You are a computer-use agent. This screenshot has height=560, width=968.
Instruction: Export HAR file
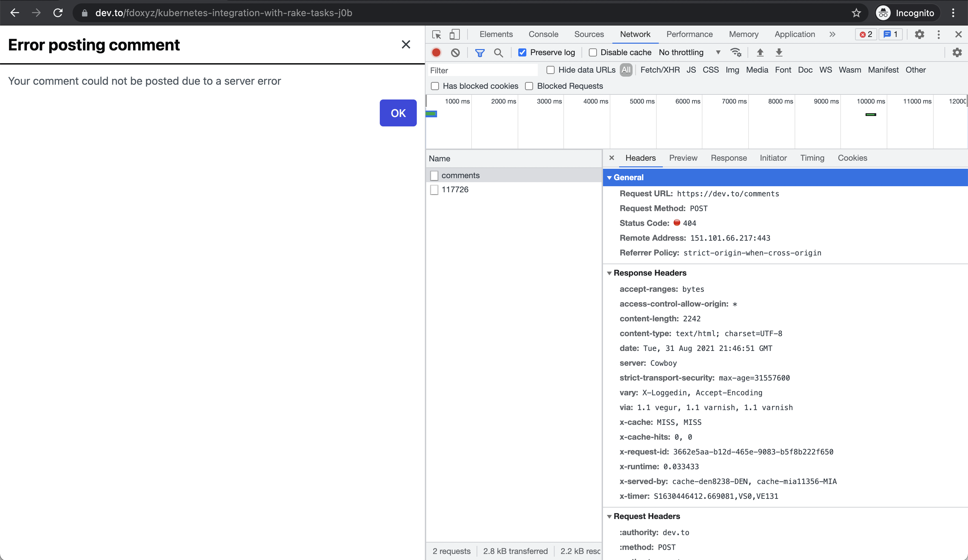(779, 53)
